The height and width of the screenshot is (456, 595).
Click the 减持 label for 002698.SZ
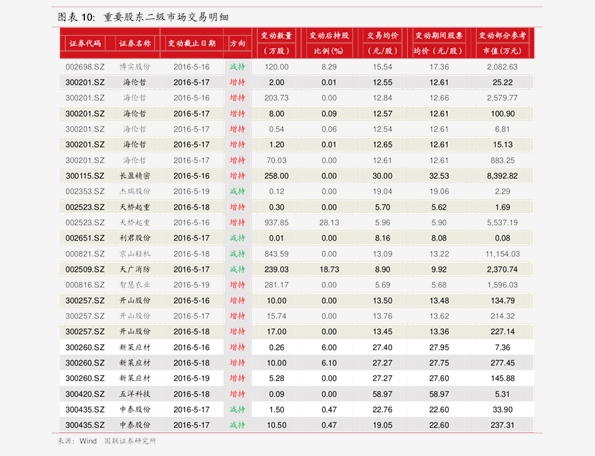238,67
